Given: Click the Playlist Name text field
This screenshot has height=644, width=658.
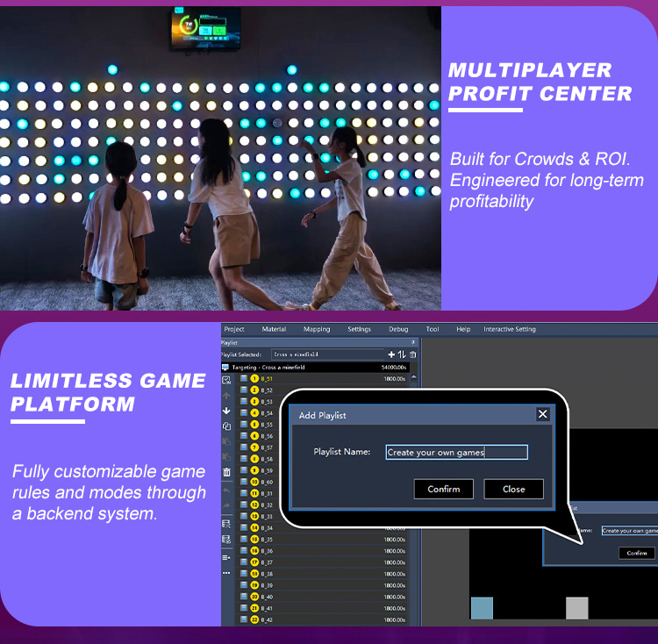Looking at the screenshot, I should pyautogui.click(x=456, y=453).
